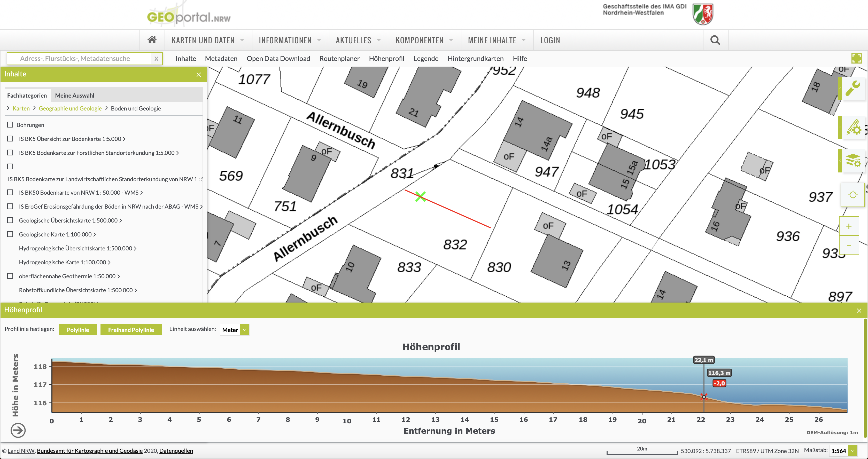
Task: Toggle fullscreen map view icon
Action: click(856, 58)
